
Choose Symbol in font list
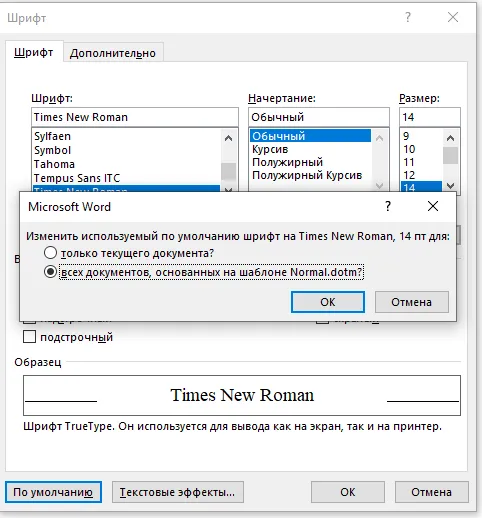click(x=126, y=150)
